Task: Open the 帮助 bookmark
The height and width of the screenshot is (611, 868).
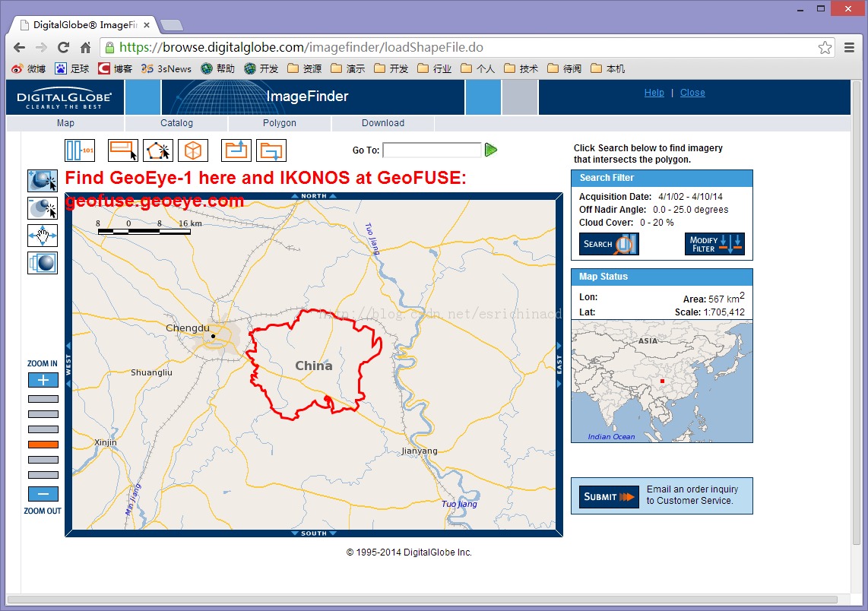Action: click(218, 68)
